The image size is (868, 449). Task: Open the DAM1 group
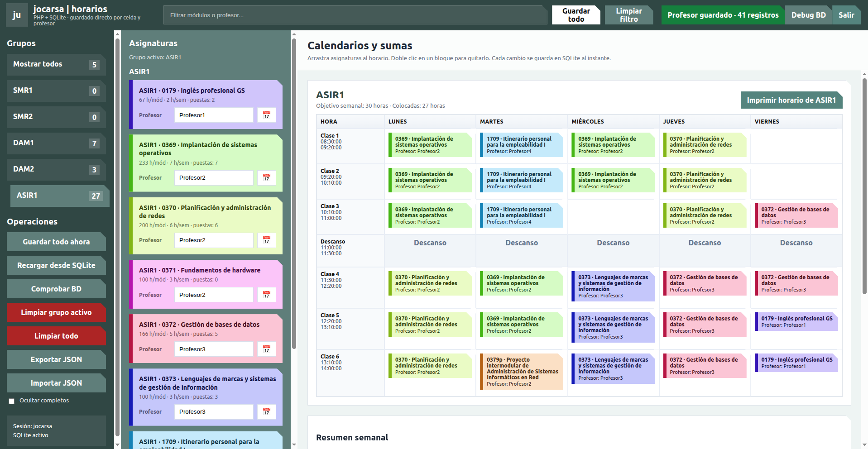56,143
